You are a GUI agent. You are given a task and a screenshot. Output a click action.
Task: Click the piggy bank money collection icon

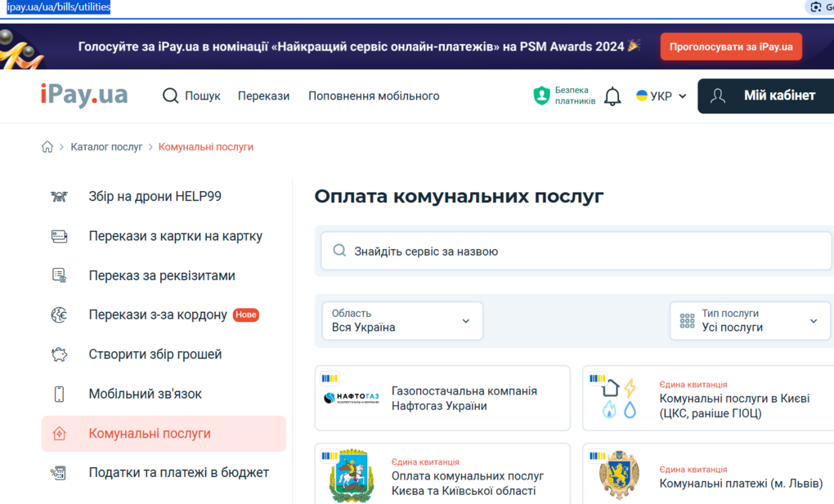point(59,355)
